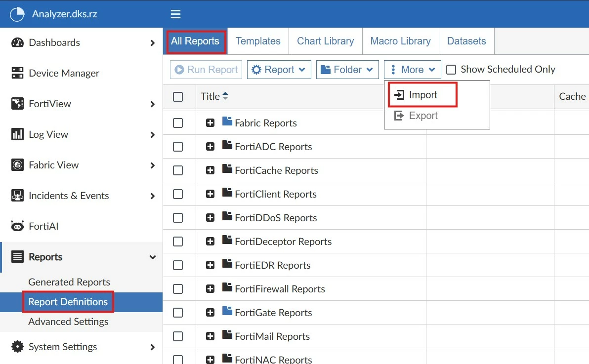Check the FortiClient Reports row checkbox
Image resolution: width=589 pixels, height=364 pixels.
[178, 194]
